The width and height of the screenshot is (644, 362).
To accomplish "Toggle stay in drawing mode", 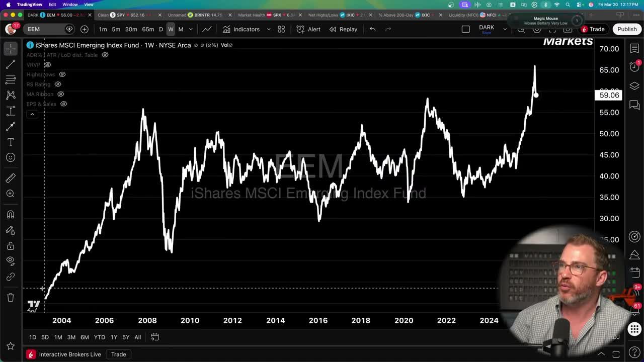I will pyautogui.click(x=11, y=230).
